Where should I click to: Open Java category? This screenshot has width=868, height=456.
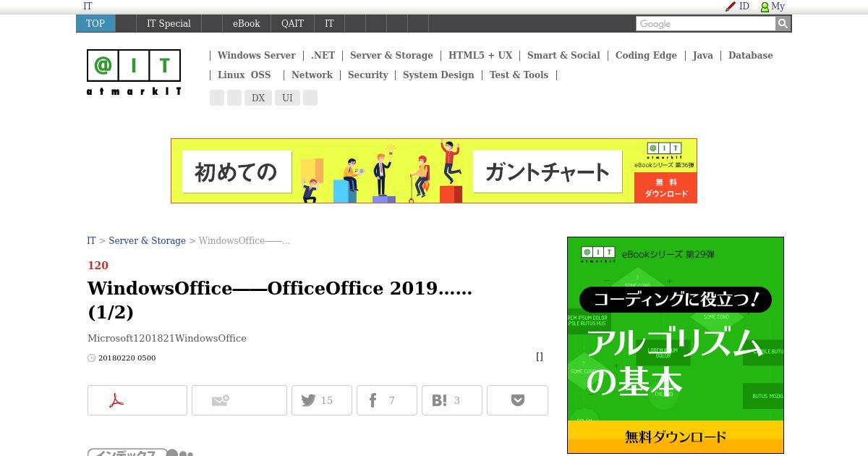click(702, 55)
